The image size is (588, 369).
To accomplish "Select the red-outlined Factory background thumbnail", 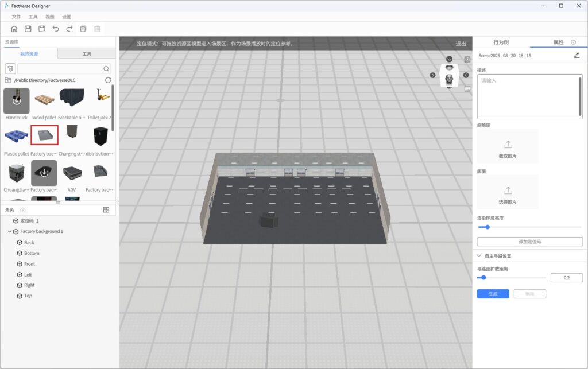I will [x=44, y=135].
